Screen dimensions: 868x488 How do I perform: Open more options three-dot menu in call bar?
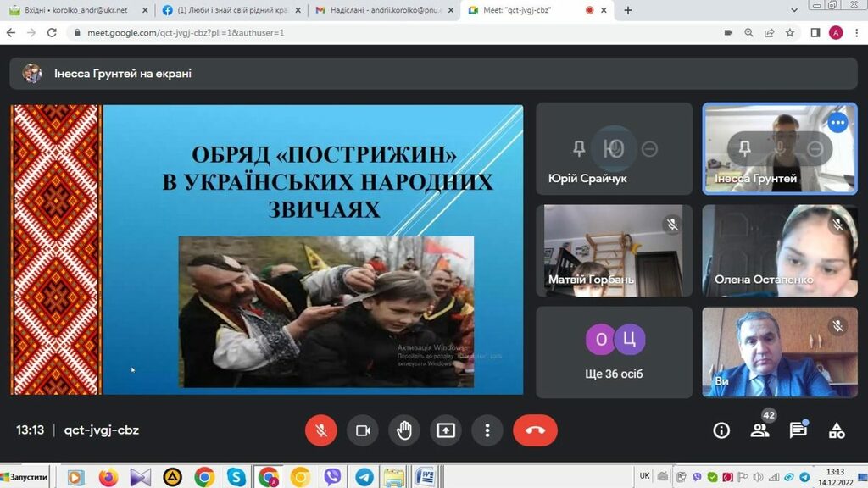point(487,430)
